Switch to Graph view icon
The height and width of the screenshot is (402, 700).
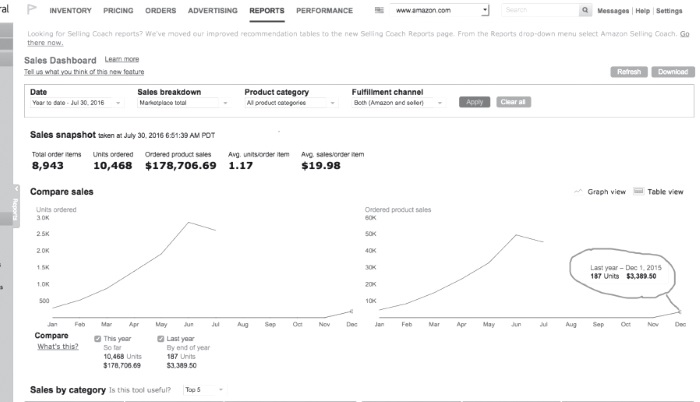[x=578, y=191]
